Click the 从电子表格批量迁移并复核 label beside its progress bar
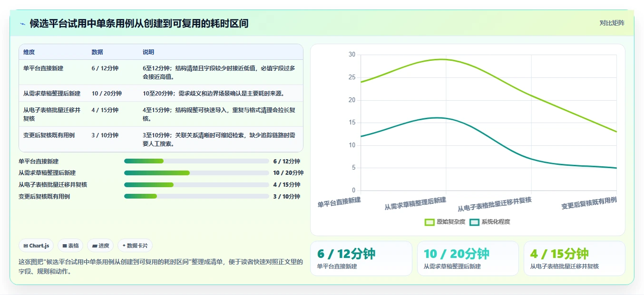 click(53, 185)
